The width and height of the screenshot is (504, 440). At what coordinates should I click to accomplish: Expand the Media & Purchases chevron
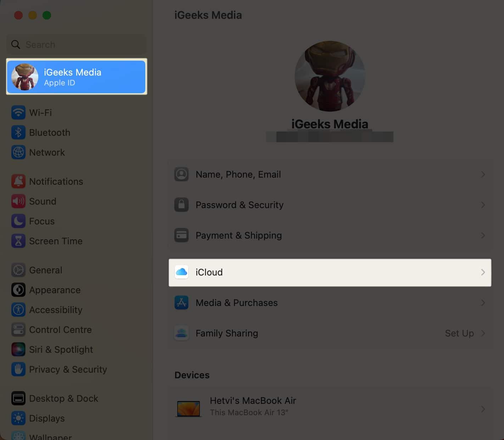(x=483, y=303)
